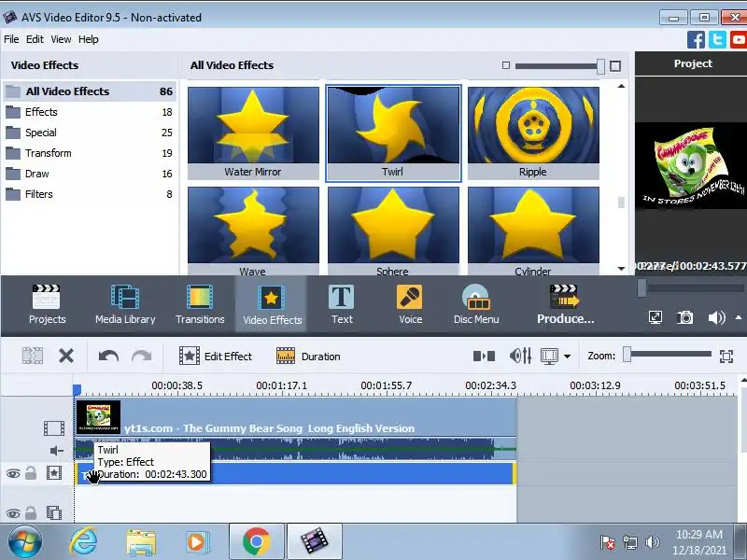Take a snapshot with the camera icon
Image resolution: width=747 pixels, height=560 pixels.
[685, 317]
